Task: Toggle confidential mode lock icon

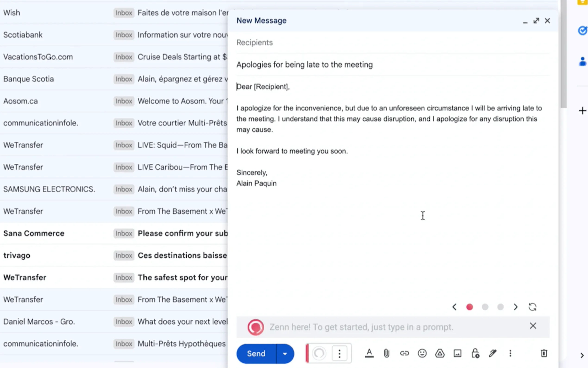Action: coord(475,353)
